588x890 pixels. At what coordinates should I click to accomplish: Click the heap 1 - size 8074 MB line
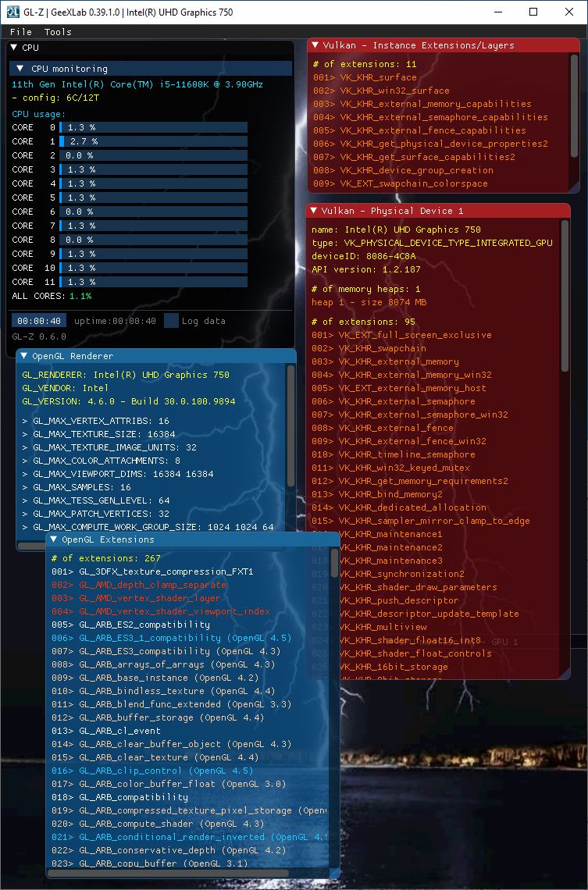[x=369, y=303]
